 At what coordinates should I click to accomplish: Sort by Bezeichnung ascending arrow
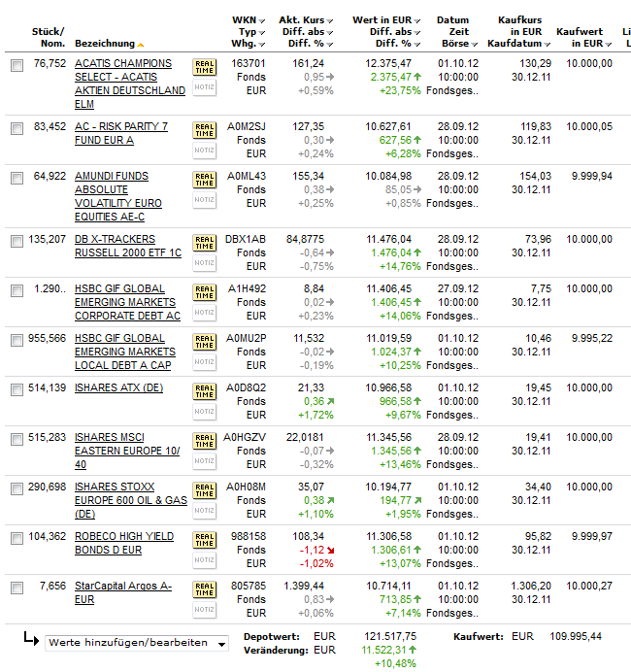pyautogui.click(x=140, y=45)
